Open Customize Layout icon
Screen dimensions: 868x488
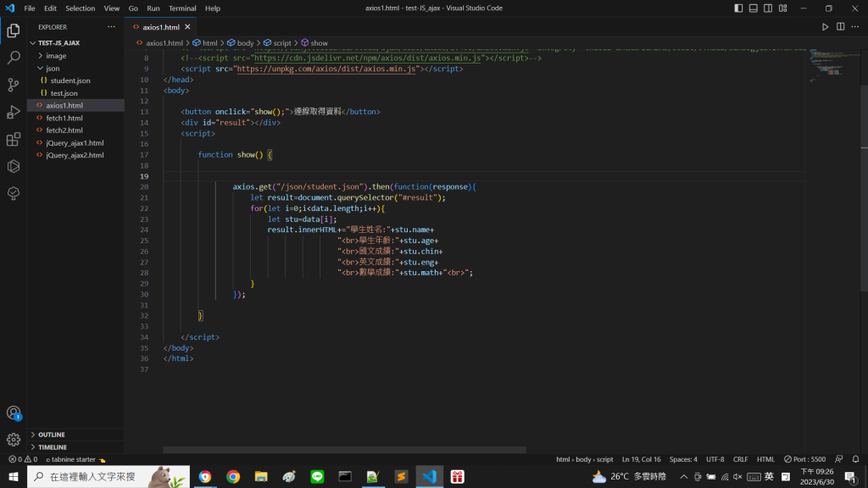coord(782,8)
